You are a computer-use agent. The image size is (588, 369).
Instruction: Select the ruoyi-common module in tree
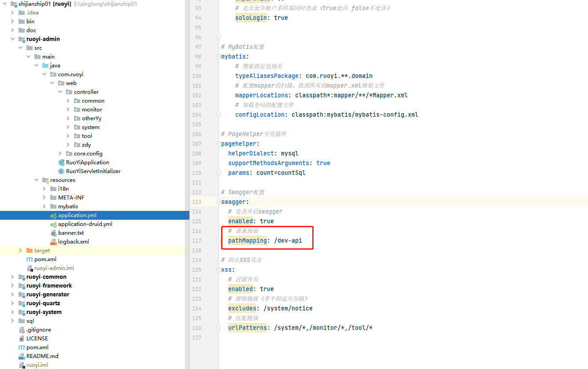[x=46, y=277]
